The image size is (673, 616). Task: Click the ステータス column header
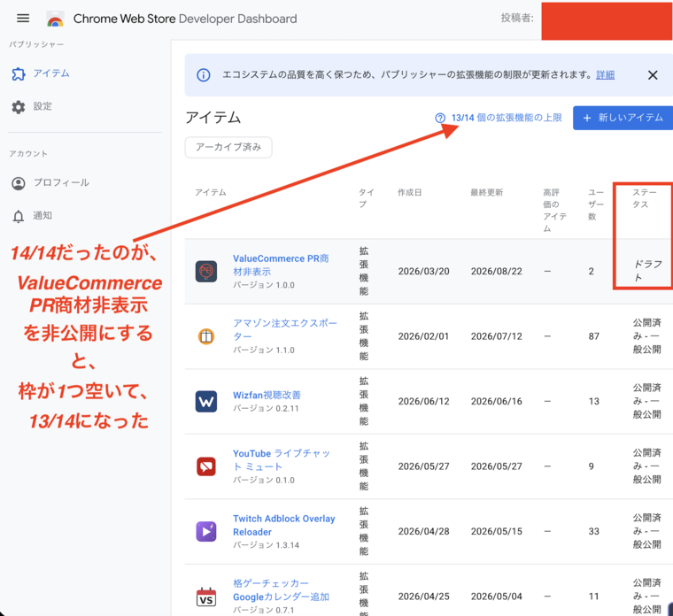pyautogui.click(x=645, y=198)
